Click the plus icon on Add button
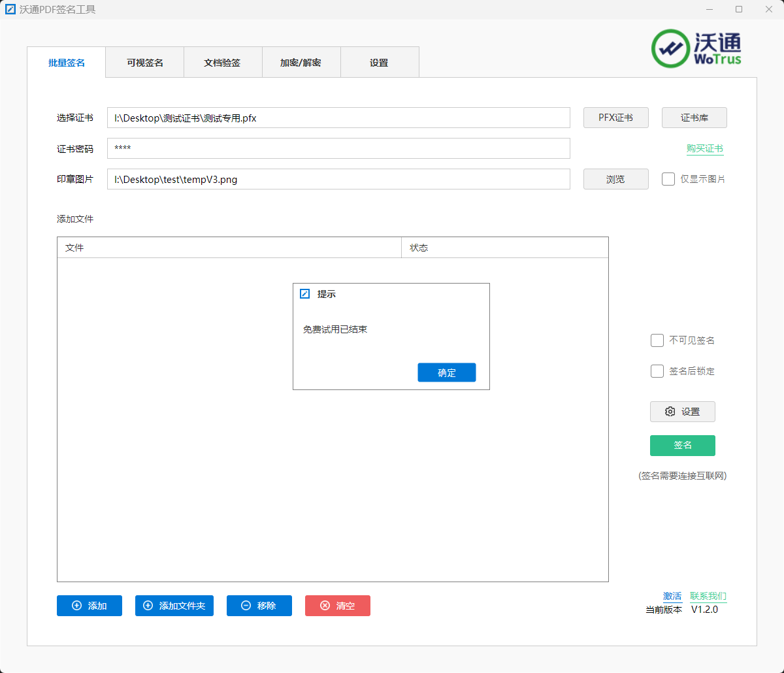The image size is (784, 673). (76, 606)
